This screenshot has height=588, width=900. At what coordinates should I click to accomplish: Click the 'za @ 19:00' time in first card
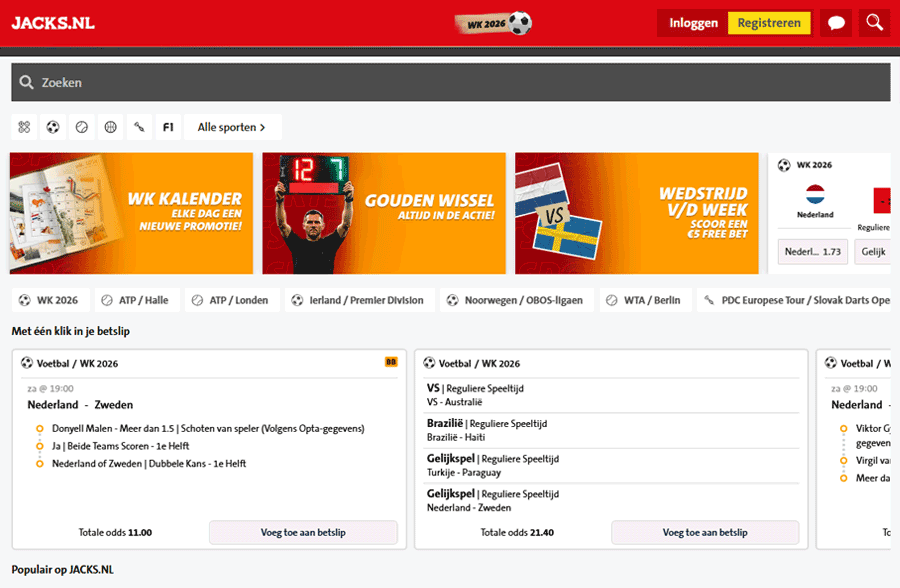[x=51, y=389]
